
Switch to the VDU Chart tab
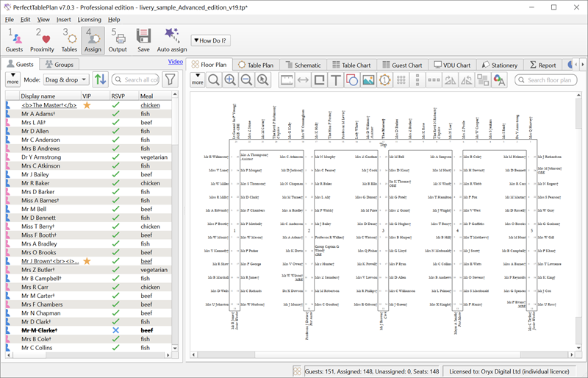click(452, 65)
